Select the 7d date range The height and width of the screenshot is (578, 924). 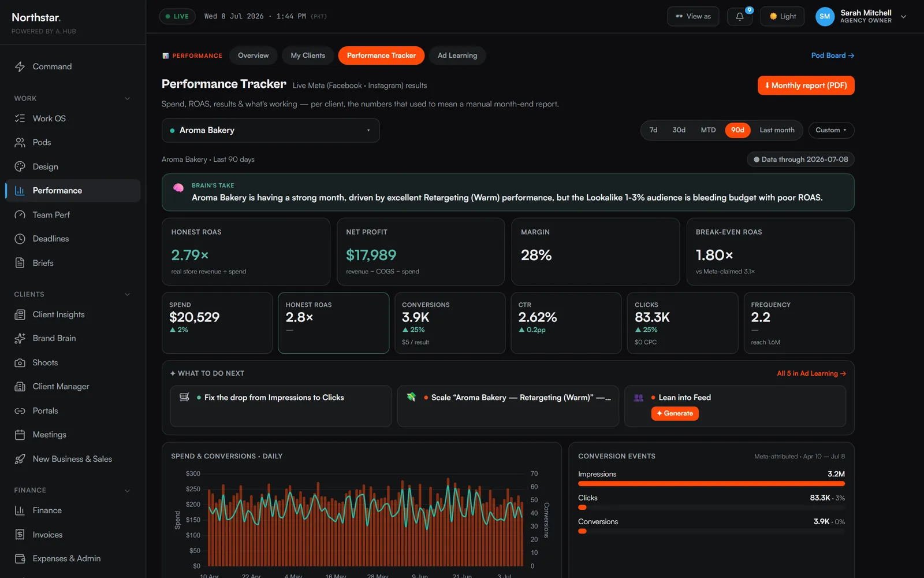click(653, 130)
